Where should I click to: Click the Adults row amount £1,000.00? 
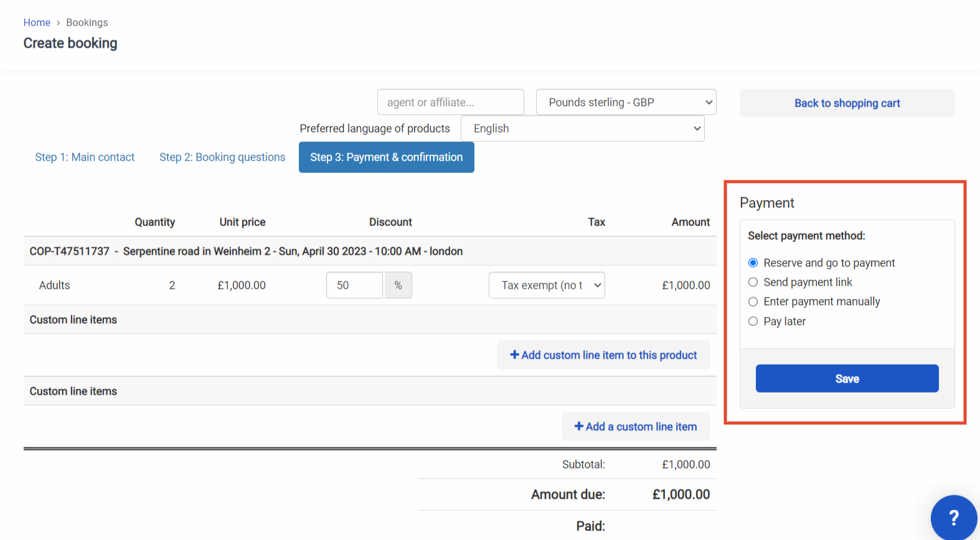point(686,285)
